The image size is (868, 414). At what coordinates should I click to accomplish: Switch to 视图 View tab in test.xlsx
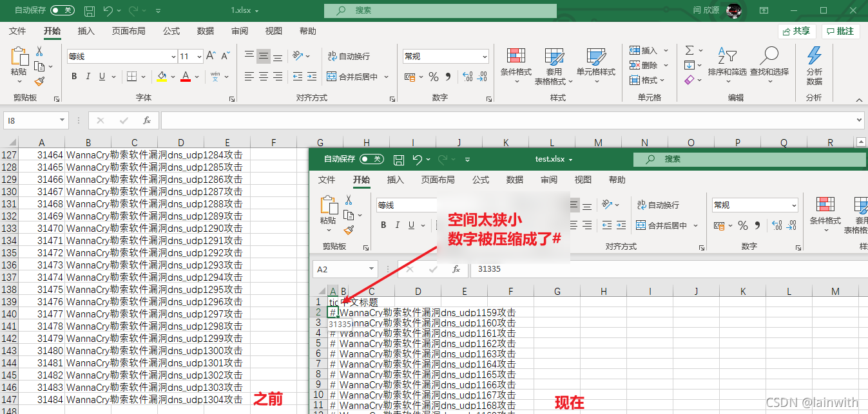[x=583, y=180]
